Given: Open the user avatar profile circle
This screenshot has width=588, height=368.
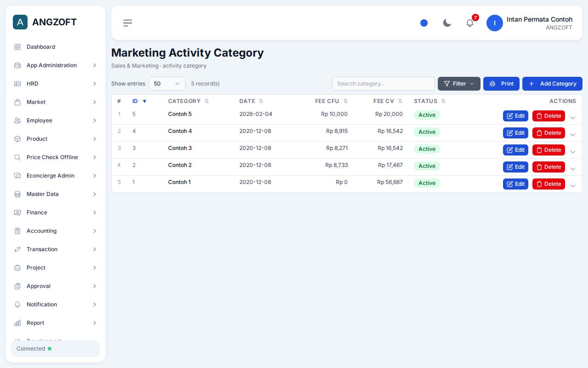Looking at the screenshot, I should click(495, 23).
